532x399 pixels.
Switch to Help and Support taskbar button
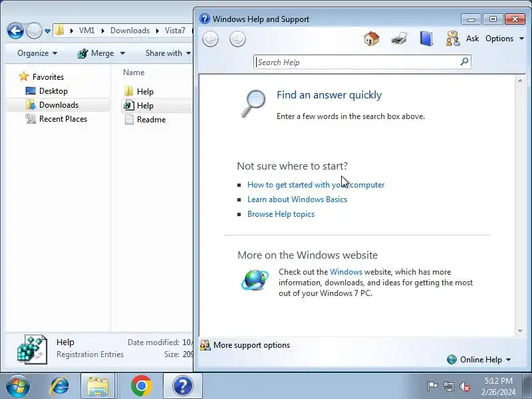182,386
